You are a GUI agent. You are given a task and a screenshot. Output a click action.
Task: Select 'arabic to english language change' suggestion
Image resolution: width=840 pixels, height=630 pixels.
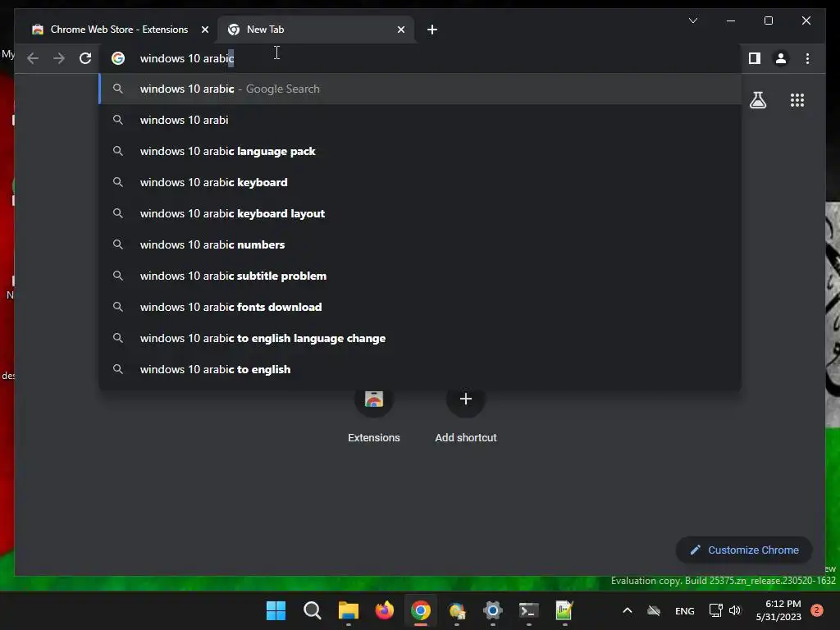420,338
